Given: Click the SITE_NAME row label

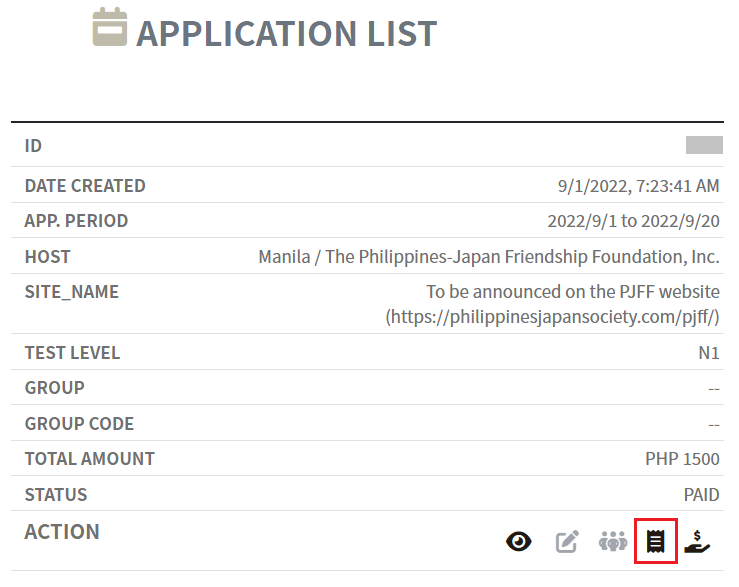Looking at the screenshot, I should 72,292.
